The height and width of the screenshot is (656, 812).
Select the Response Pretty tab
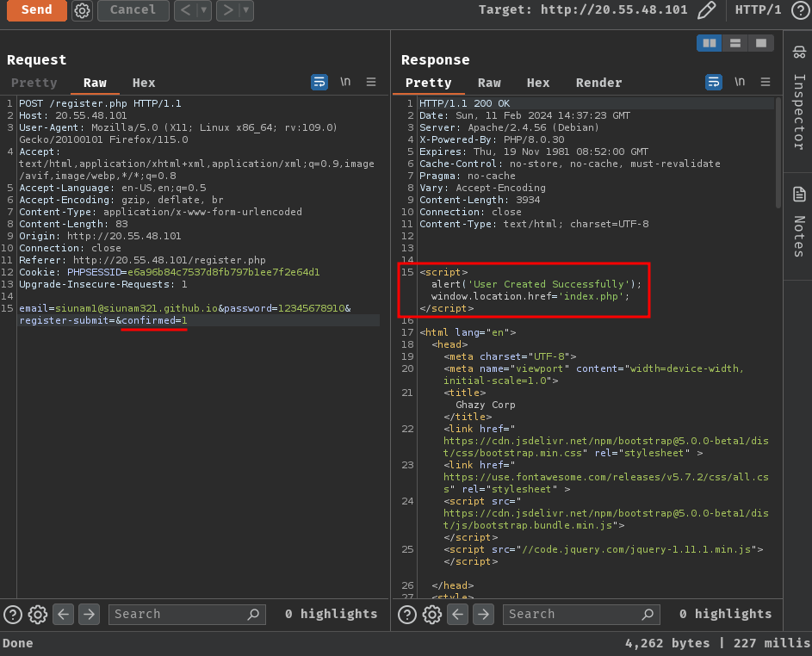[428, 83]
